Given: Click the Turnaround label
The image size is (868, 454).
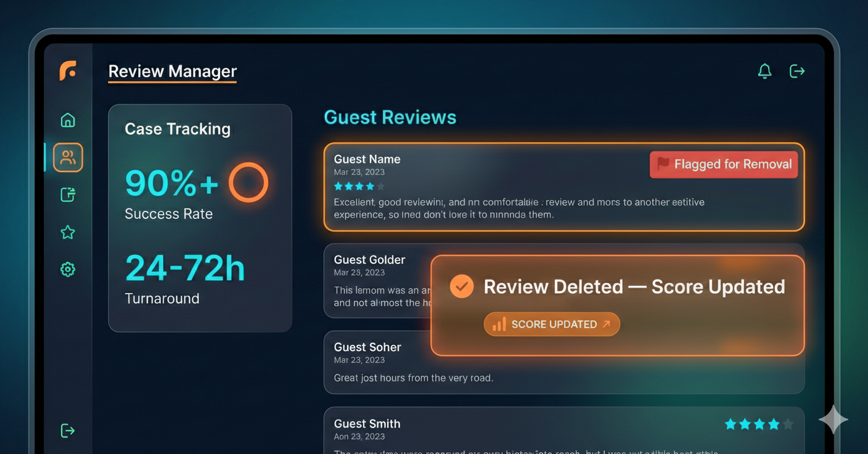Looking at the screenshot, I should pos(162,299).
